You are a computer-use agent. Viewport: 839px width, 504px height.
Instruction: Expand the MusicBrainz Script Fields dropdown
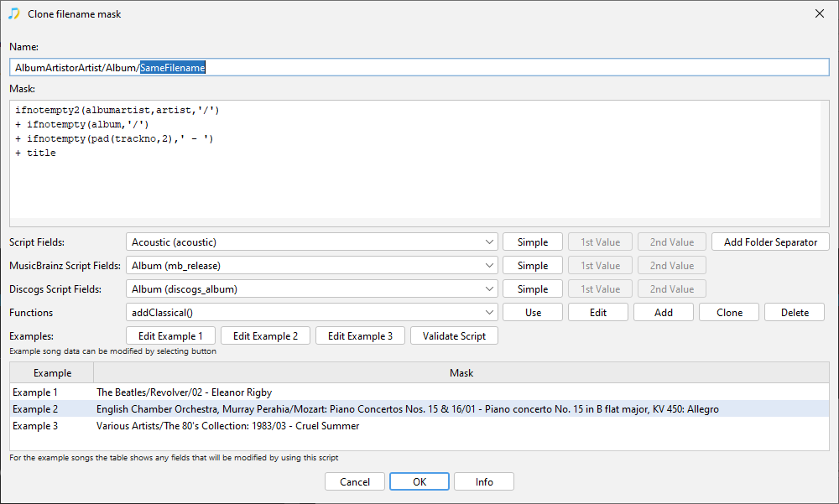(312, 266)
